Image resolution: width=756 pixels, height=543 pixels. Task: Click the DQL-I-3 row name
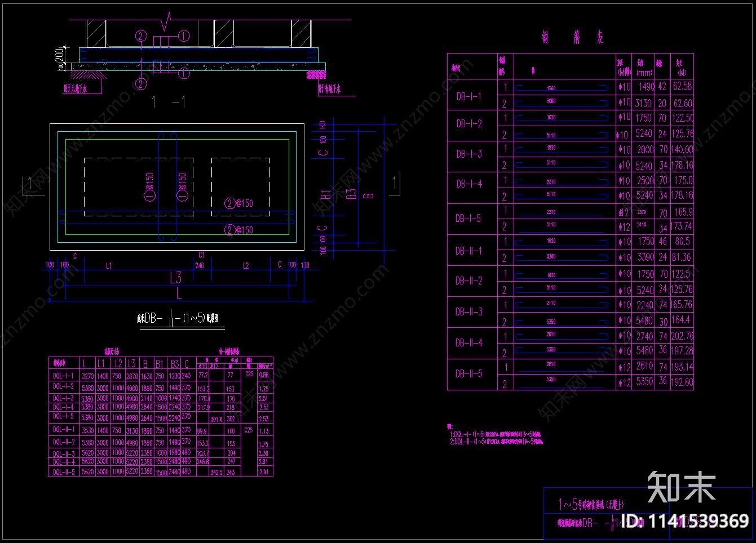pos(64,398)
